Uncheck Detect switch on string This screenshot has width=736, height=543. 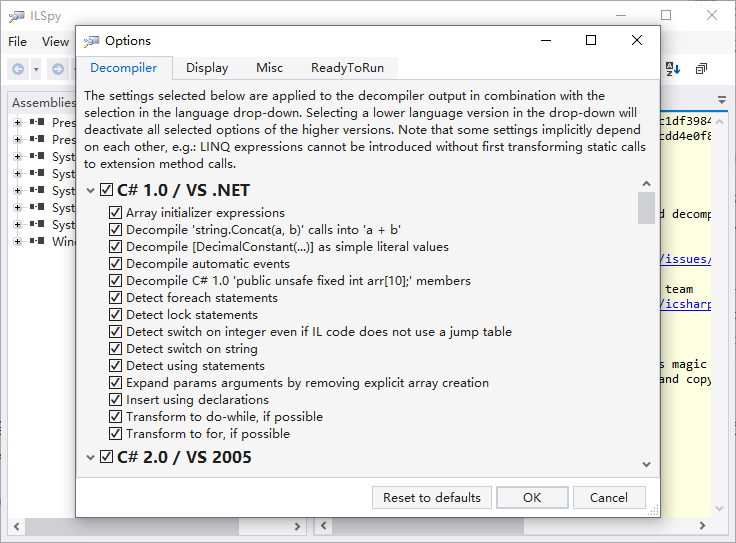coord(115,348)
